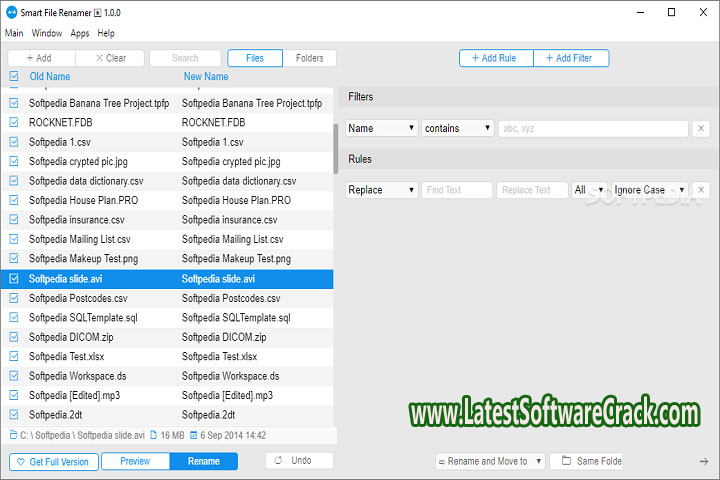720x480 pixels.
Task: Click the Get Full Version button
Action: coord(54,462)
